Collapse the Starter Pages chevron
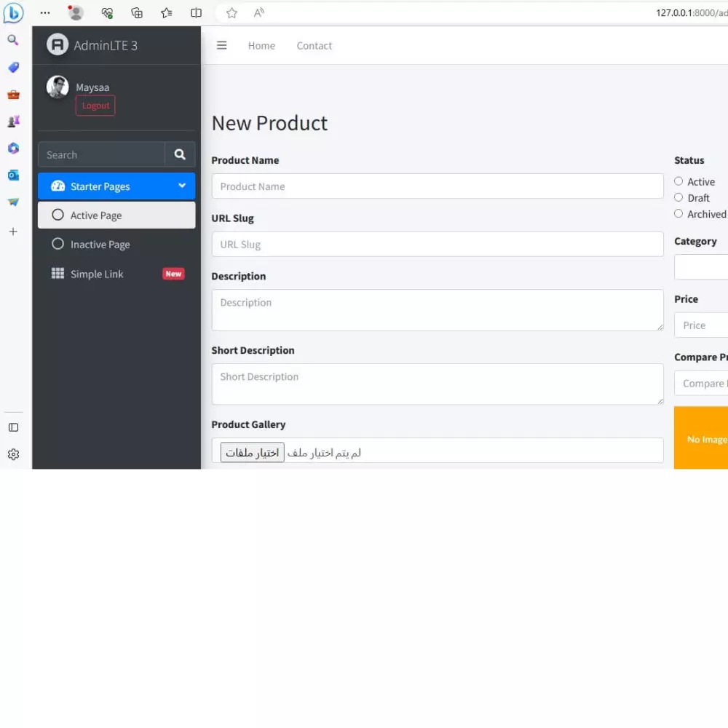Screen dimensions: 728x728 pyautogui.click(x=182, y=186)
